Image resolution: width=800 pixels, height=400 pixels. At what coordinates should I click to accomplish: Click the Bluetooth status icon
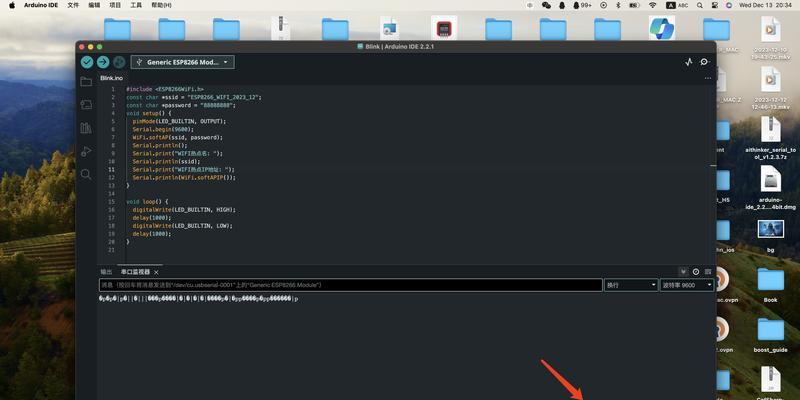(618, 5)
